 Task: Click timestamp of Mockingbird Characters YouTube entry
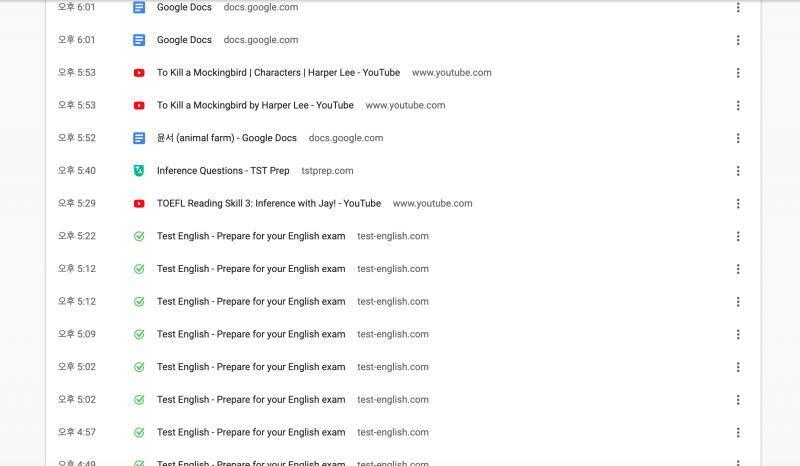click(x=77, y=72)
